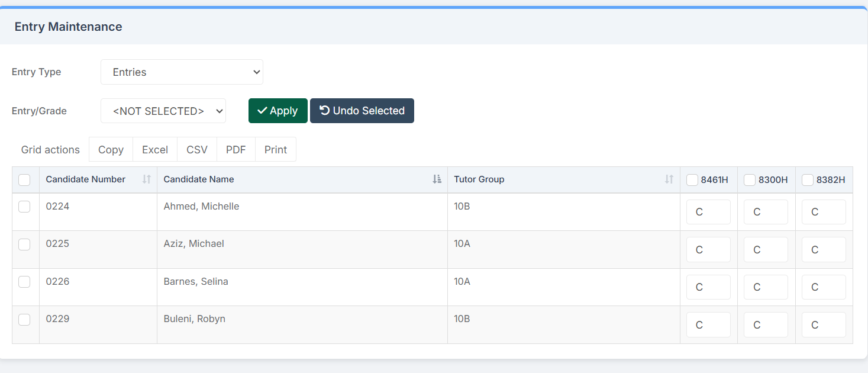Click the sort icon in Candidate Name column

437,179
